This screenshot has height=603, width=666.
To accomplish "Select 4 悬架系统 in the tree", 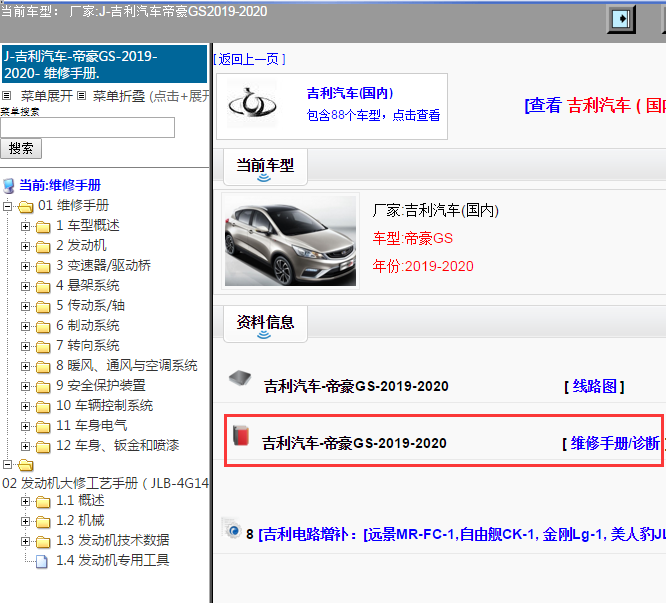I will coord(88,285).
